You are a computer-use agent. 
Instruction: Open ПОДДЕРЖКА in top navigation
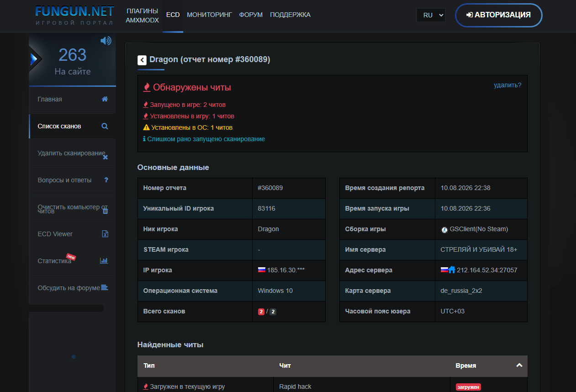(x=290, y=15)
